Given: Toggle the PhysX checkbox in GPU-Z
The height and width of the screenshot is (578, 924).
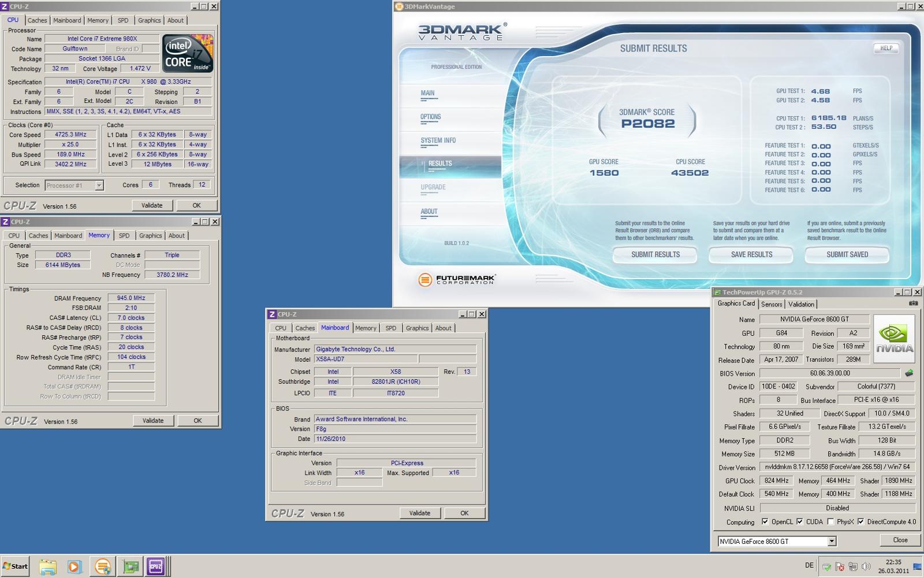Looking at the screenshot, I should click(830, 521).
